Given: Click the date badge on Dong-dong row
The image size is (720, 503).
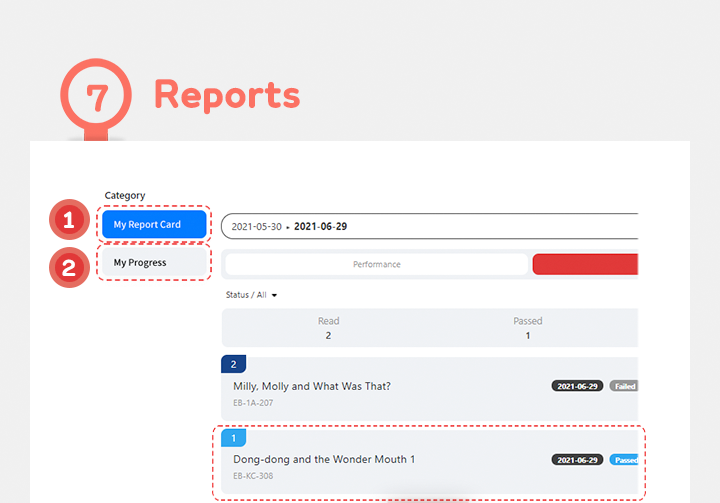Looking at the screenshot, I should click(x=577, y=460).
